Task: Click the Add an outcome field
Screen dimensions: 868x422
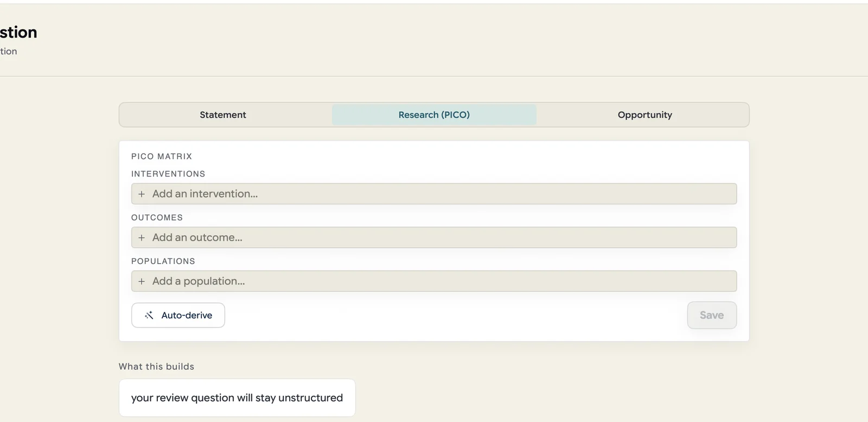Action: (434, 237)
